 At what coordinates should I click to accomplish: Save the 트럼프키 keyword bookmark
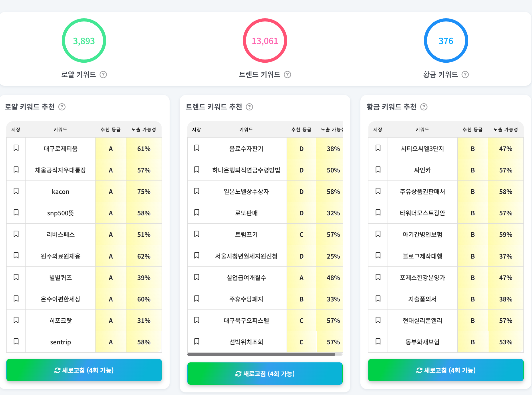tap(197, 234)
